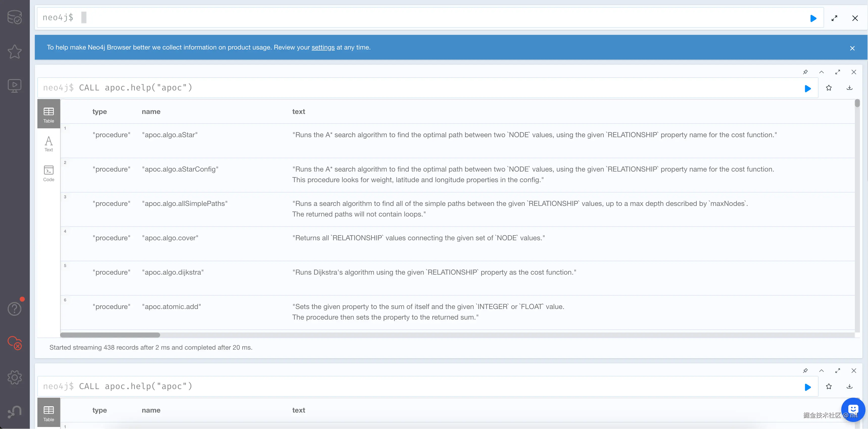Viewport: 868px width, 429px height.
Task: Pin the second result frame
Action: (x=805, y=371)
